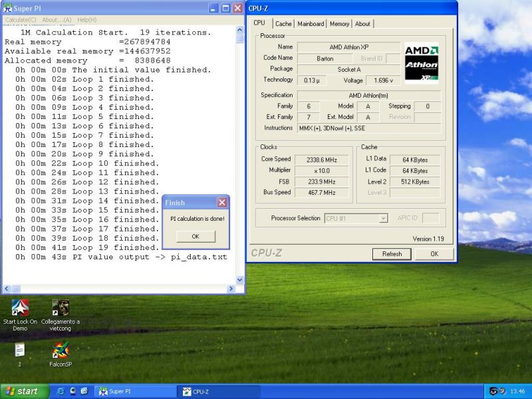
Task: Click the Super PI vertical scrollbar up arrow
Action: point(240,30)
